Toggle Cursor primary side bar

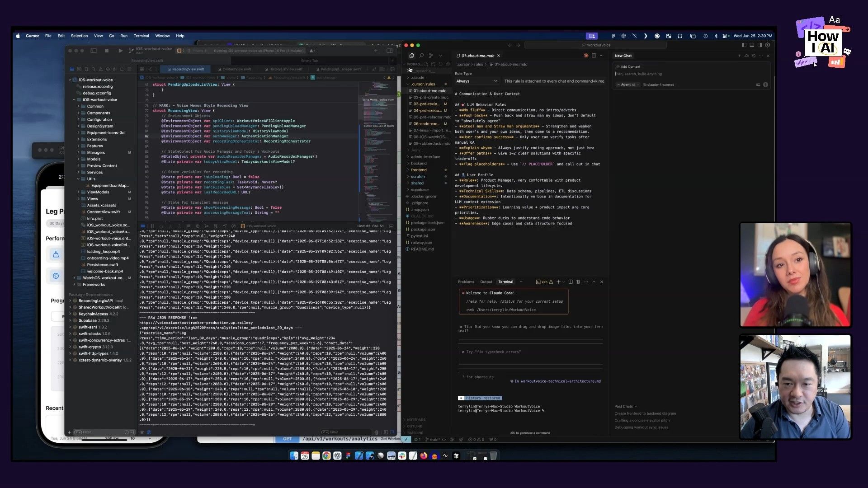pos(744,45)
